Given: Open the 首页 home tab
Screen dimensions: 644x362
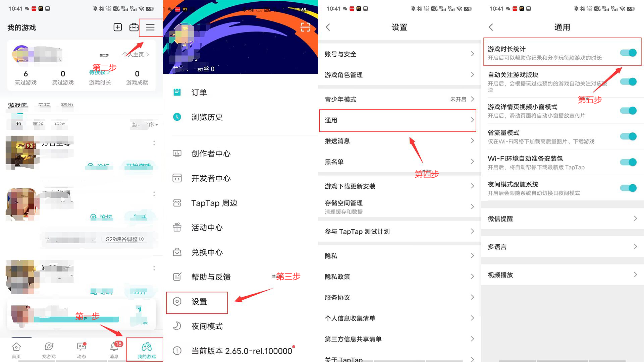Looking at the screenshot, I should 16,350.
